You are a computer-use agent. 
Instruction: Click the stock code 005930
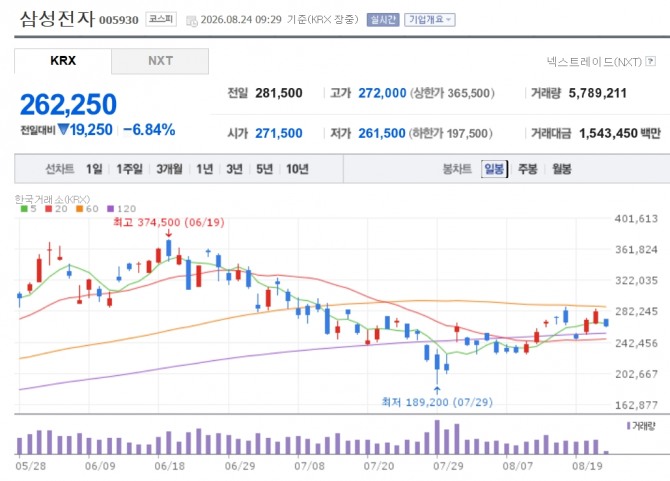click(x=119, y=21)
